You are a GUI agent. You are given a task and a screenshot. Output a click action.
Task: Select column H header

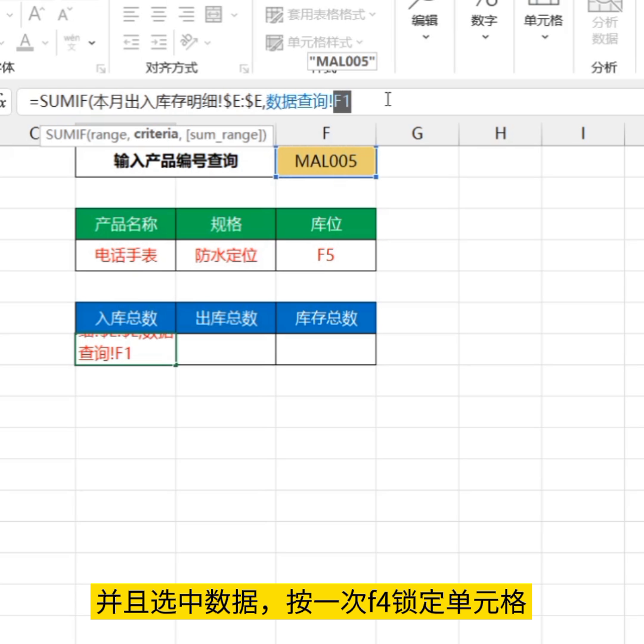(x=500, y=134)
